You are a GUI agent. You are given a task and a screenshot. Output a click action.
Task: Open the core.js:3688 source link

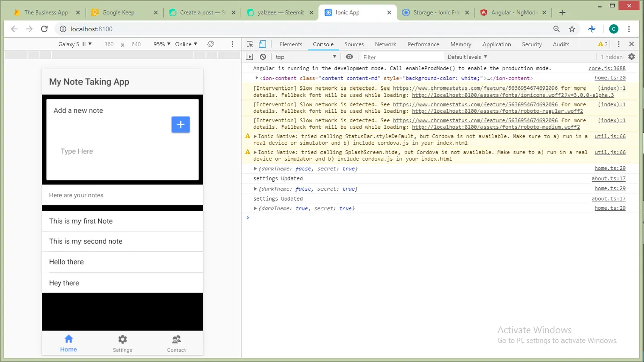[607, 68]
